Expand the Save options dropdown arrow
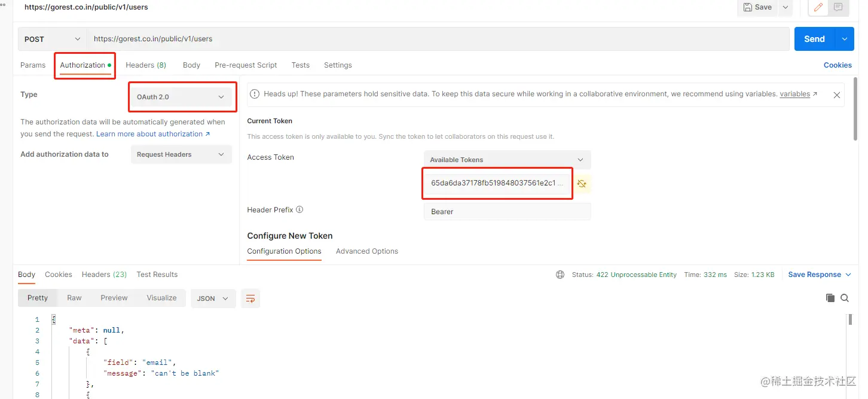This screenshot has height=399, width=868. (x=786, y=7)
